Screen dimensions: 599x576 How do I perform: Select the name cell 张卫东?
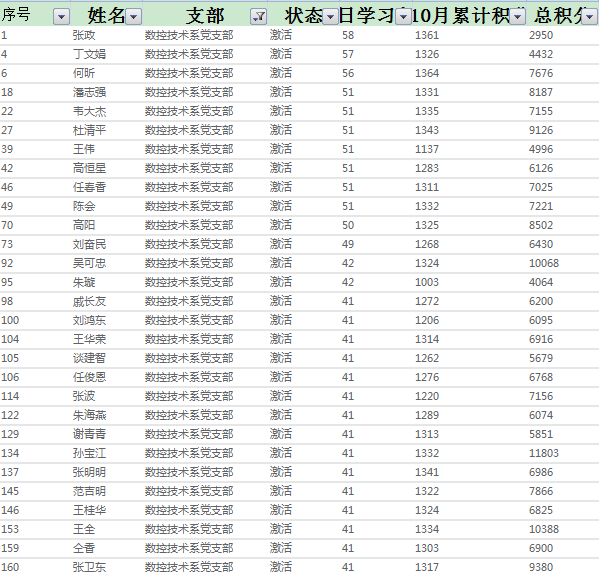click(89, 567)
